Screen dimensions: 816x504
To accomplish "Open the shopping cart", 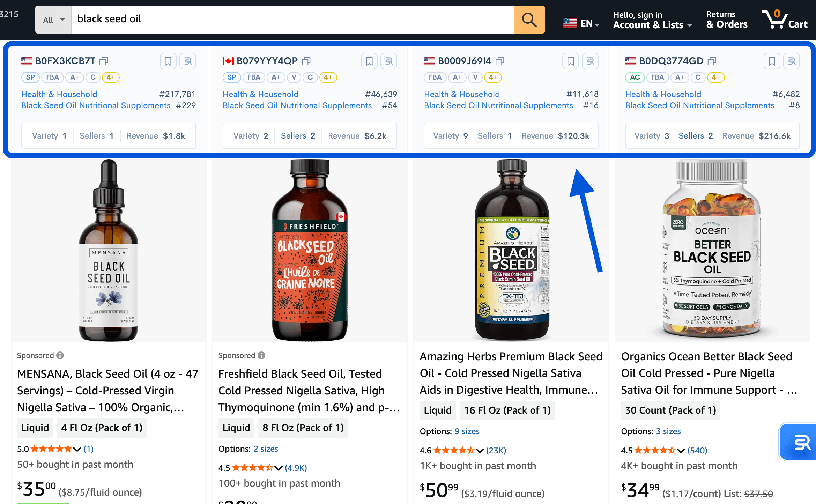I will coord(785,20).
